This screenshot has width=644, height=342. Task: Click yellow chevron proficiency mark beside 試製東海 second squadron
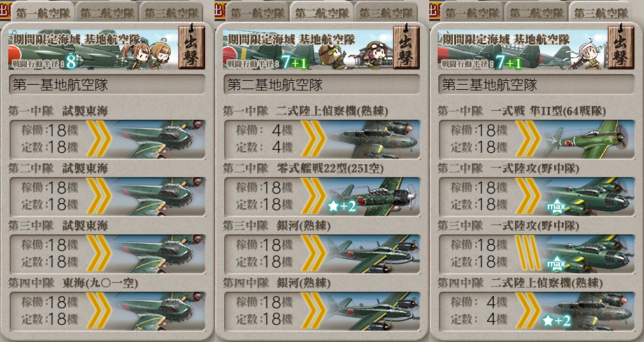(99, 196)
